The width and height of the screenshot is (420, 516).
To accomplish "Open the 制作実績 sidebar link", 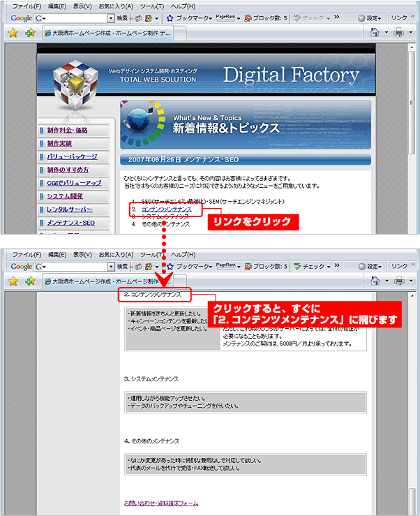I will 59,143.
